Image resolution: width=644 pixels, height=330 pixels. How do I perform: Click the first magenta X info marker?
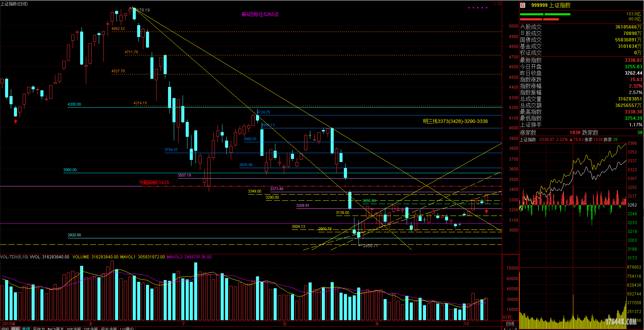point(469,7)
